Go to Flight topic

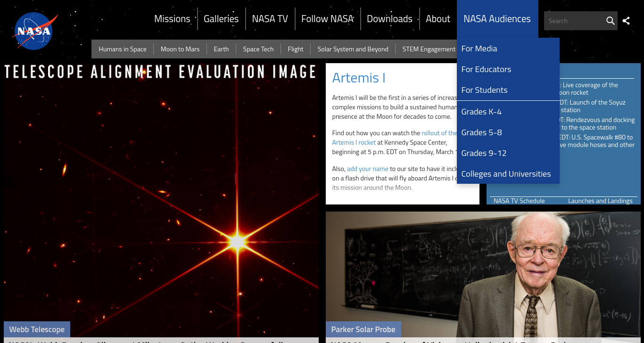pyautogui.click(x=296, y=49)
